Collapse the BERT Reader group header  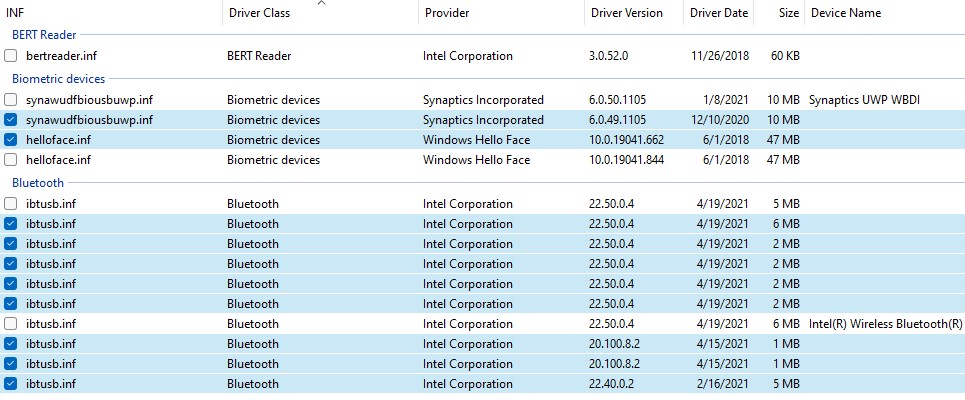click(x=44, y=35)
